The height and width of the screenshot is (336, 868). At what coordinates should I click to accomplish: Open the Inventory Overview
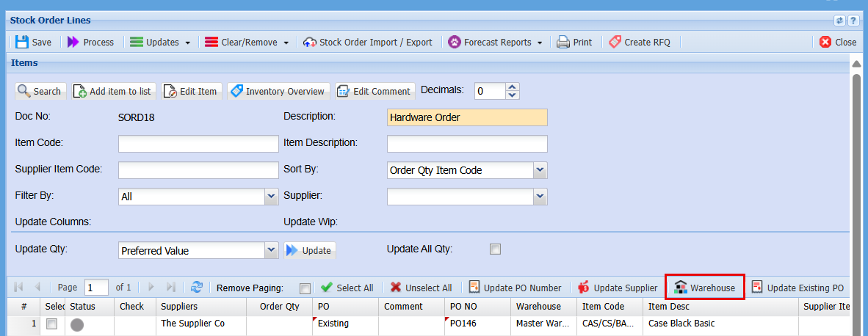[278, 91]
